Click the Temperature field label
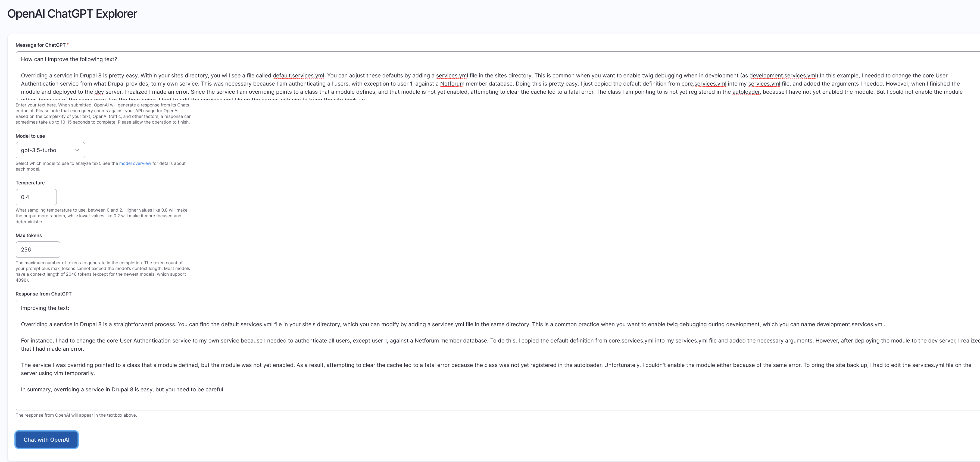Image resolution: width=980 pixels, height=462 pixels. click(30, 183)
